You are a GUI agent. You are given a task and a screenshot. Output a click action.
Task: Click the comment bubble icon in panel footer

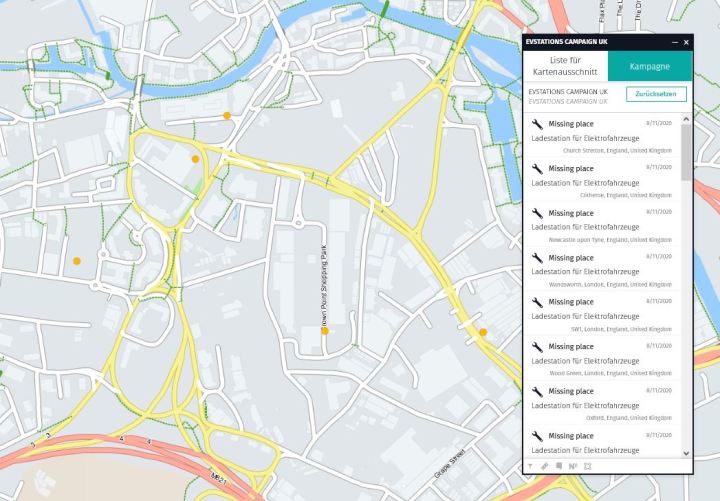pos(559,466)
